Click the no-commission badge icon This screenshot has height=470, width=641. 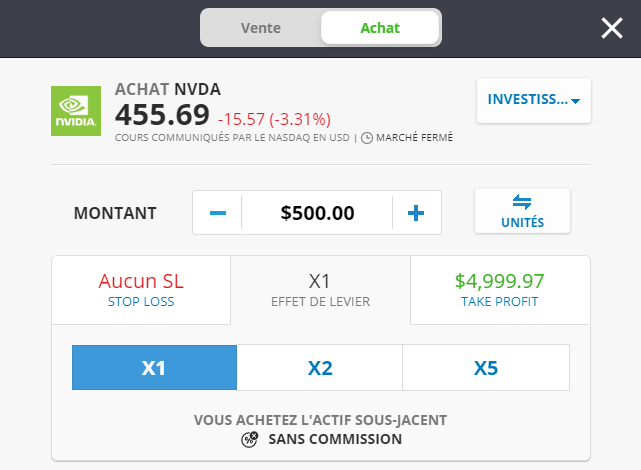click(x=250, y=439)
